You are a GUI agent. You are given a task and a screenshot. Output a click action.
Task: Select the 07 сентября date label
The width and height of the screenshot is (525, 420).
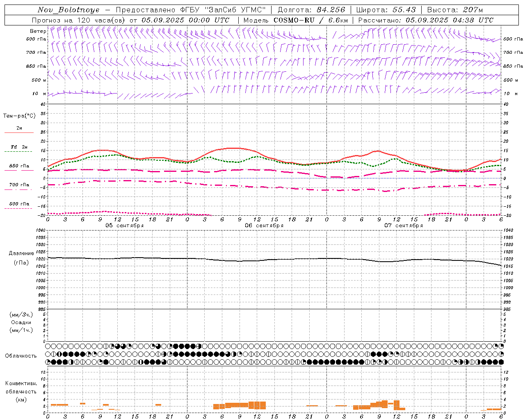[x=403, y=226]
